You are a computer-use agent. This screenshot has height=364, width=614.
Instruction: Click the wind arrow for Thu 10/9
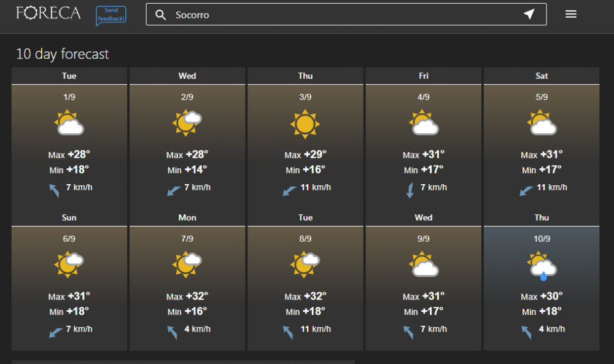pos(526,331)
